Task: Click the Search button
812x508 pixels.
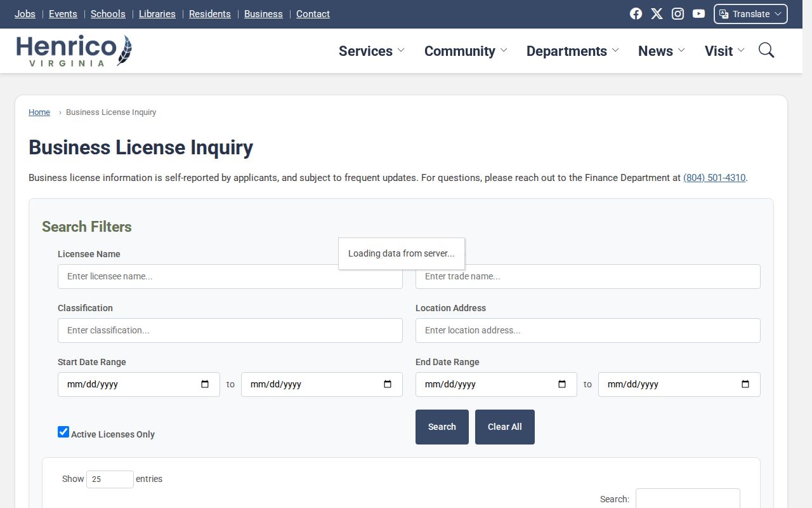Action: (442, 427)
